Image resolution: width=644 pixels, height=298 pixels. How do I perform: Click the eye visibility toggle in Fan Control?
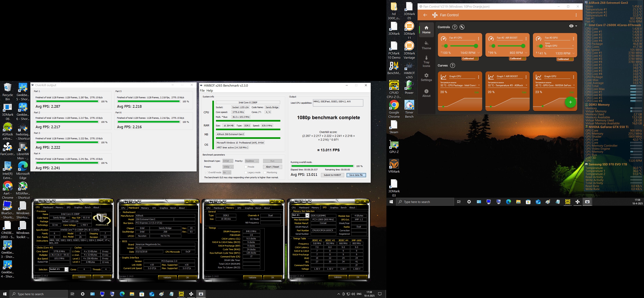[x=571, y=26]
